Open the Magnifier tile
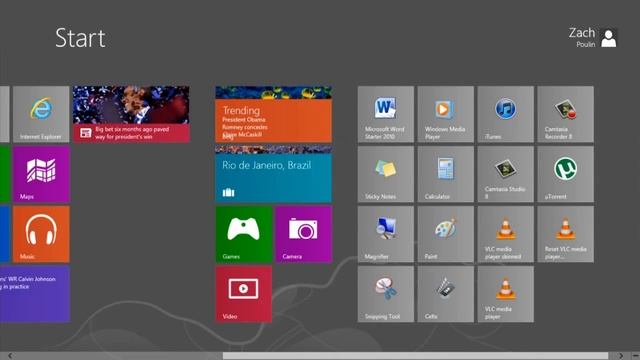 (386, 234)
